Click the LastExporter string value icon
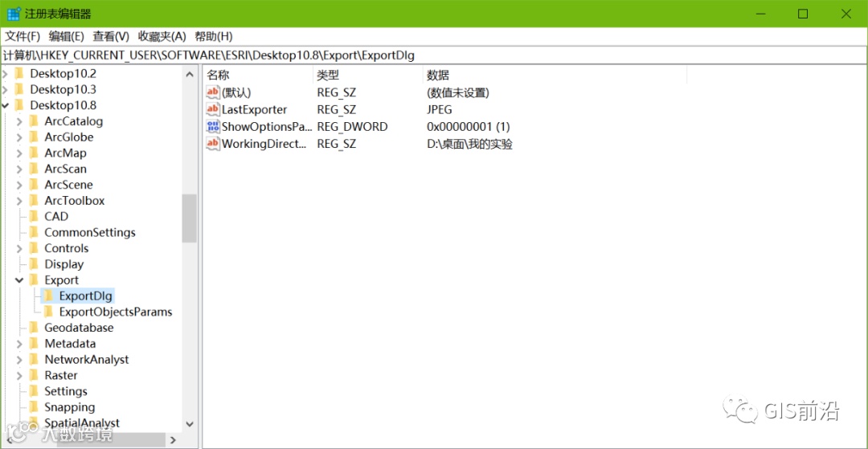 (212, 109)
